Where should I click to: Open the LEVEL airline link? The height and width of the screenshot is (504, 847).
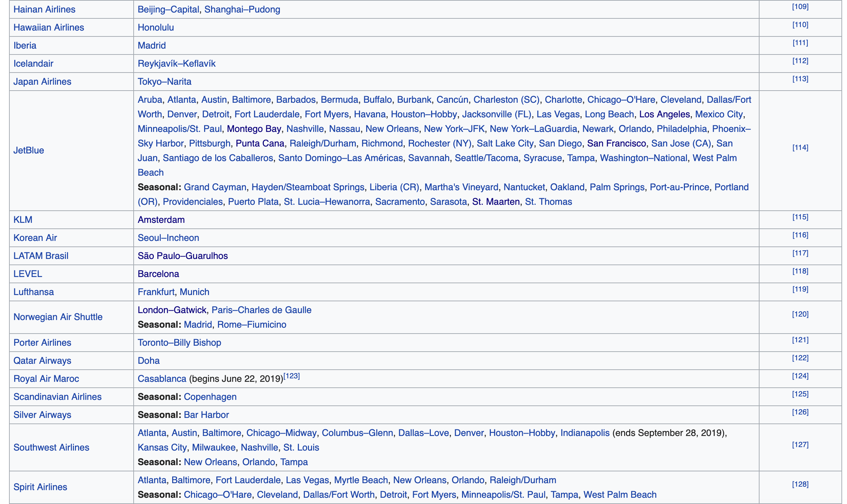tap(27, 274)
